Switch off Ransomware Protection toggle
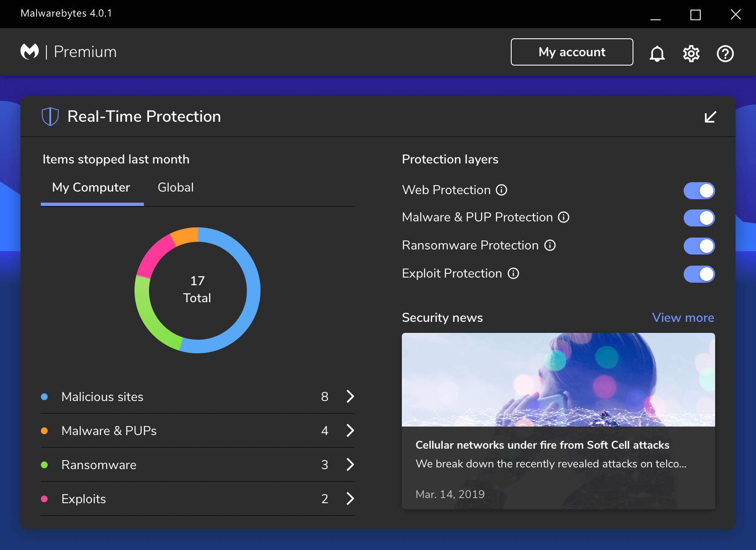The image size is (756, 550). tap(699, 246)
